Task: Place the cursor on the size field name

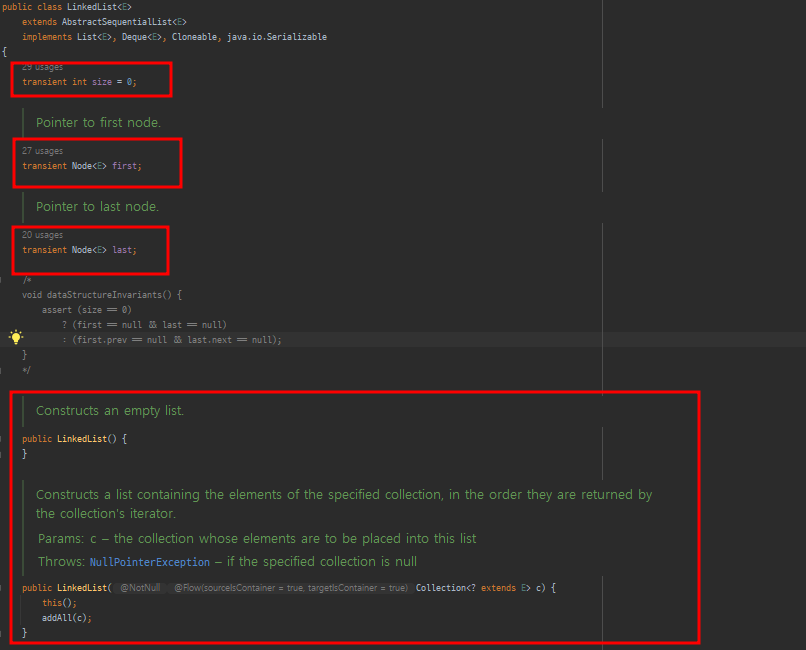Action: point(102,82)
